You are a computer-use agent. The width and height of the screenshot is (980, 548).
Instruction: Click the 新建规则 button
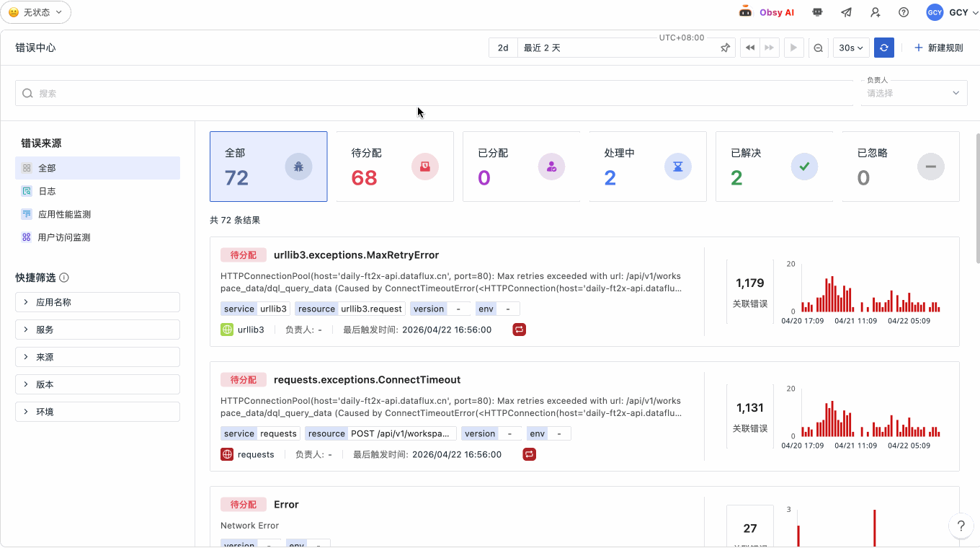click(938, 48)
